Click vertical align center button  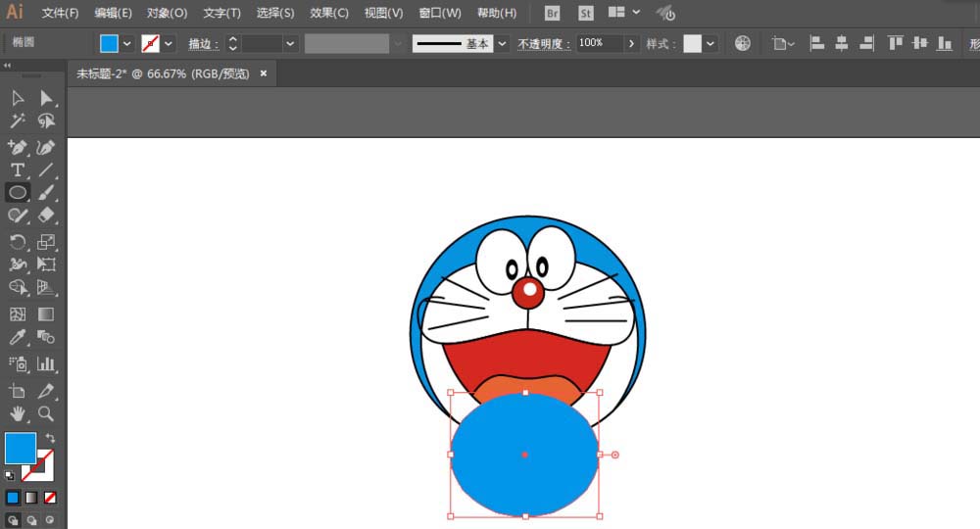pos(920,43)
